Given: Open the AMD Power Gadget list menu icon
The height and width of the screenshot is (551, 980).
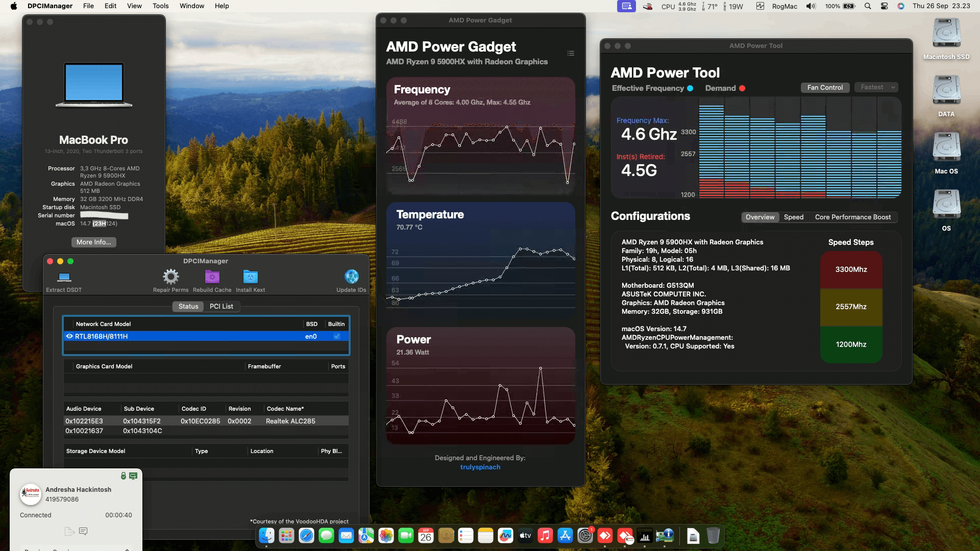Looking at the screenshot, I should [571, 53].
